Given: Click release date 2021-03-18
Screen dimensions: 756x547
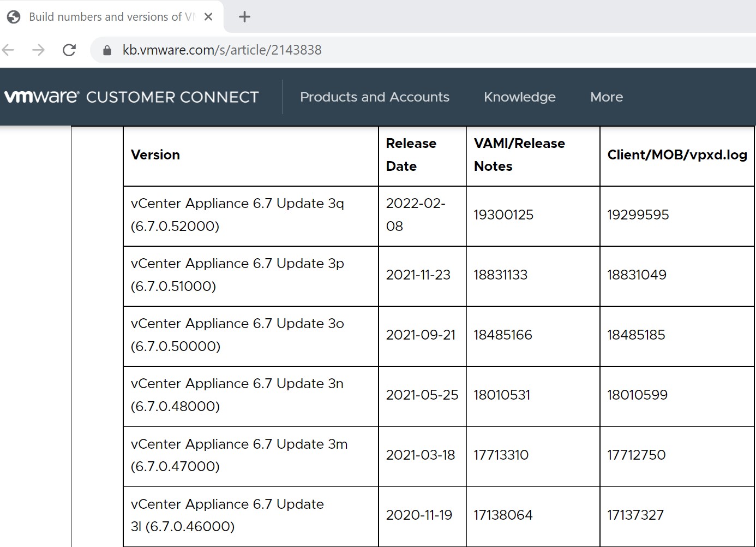Looking at the screenshot, I should point(421,455).
